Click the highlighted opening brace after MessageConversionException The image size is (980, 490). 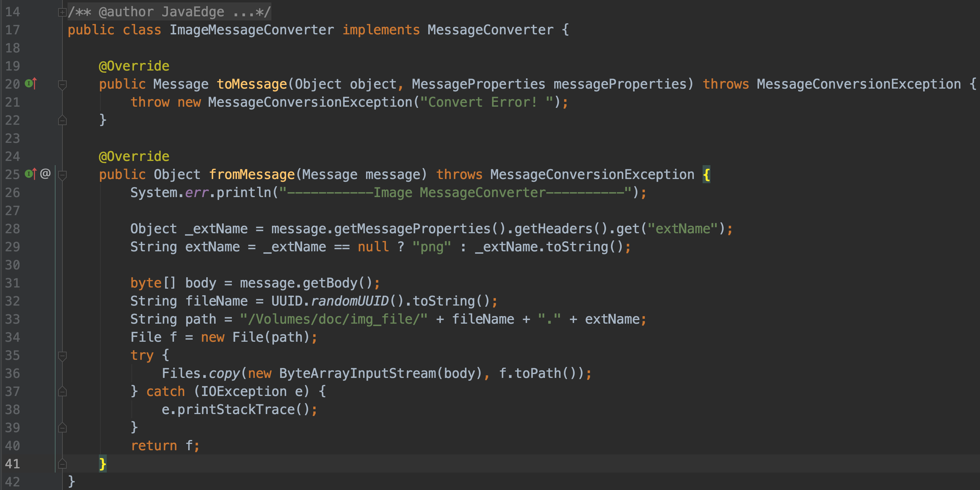[x=706, y=174]
